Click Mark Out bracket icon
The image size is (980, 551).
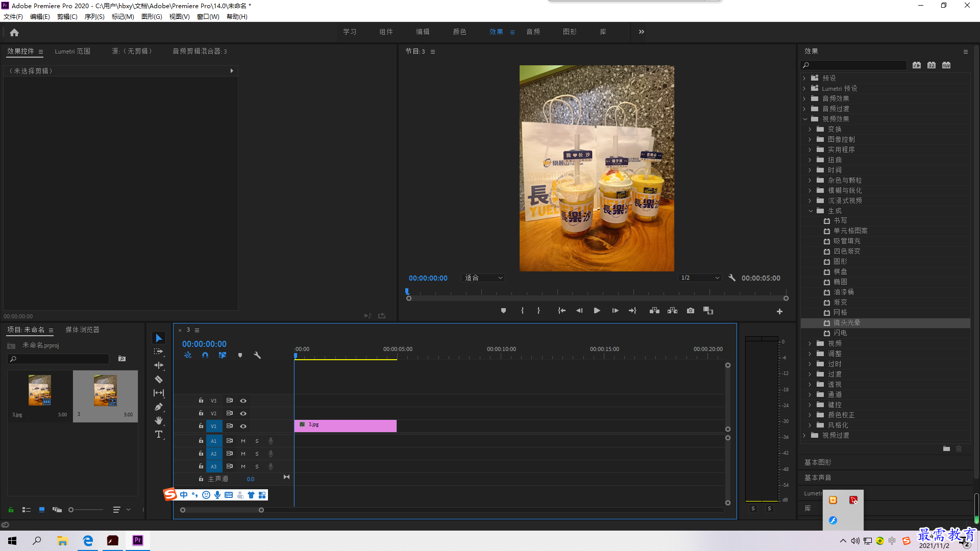(538, 311)
